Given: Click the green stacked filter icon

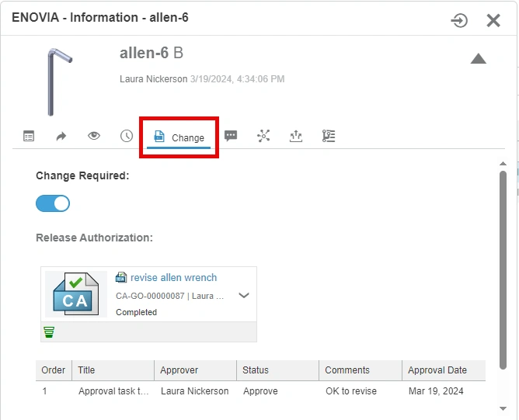Looking at the screenshot, I should pos(49,332).
